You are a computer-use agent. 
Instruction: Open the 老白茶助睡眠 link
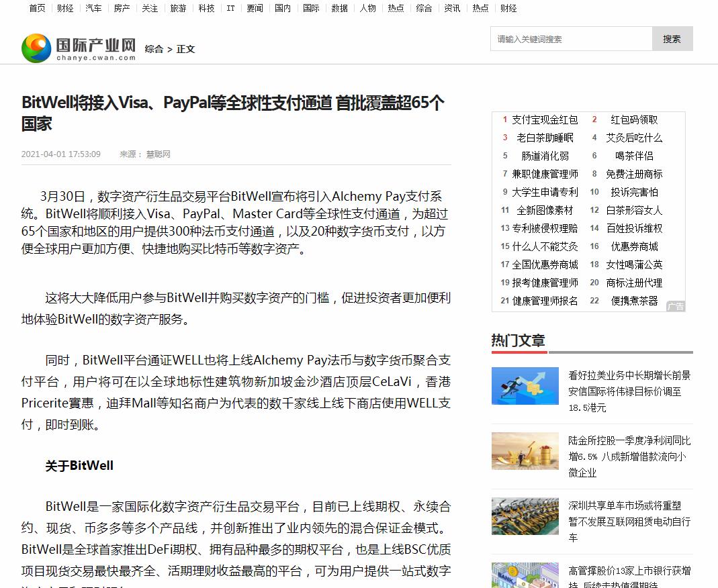coord(545,138)
